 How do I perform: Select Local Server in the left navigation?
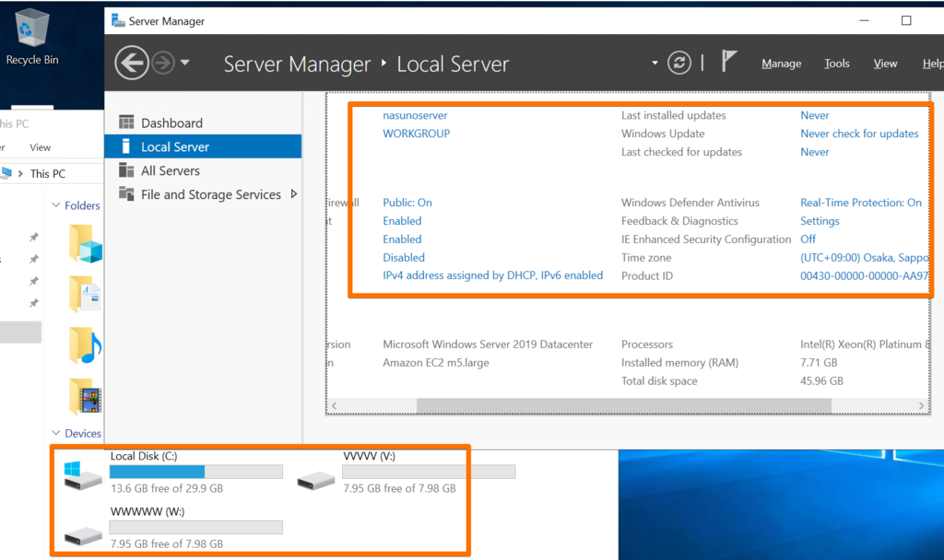point(203,146)
